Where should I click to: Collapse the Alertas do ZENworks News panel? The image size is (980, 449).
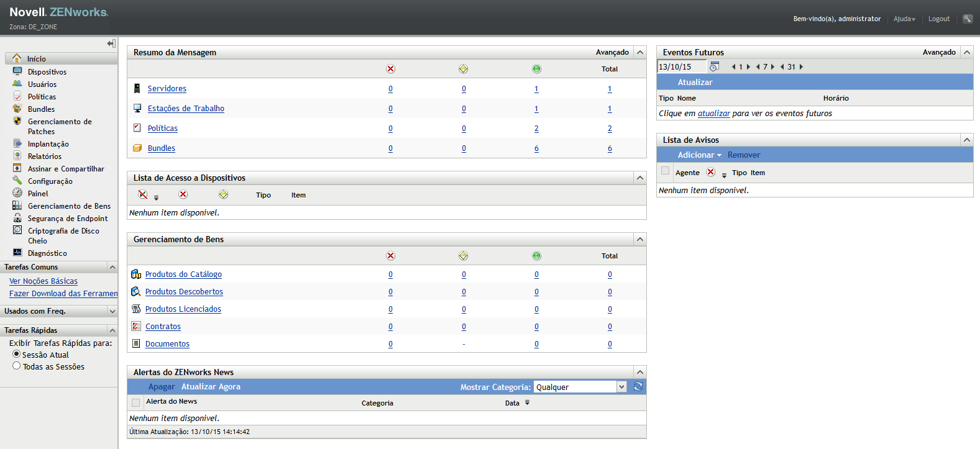pyautogui.click(x=640, y=372)
